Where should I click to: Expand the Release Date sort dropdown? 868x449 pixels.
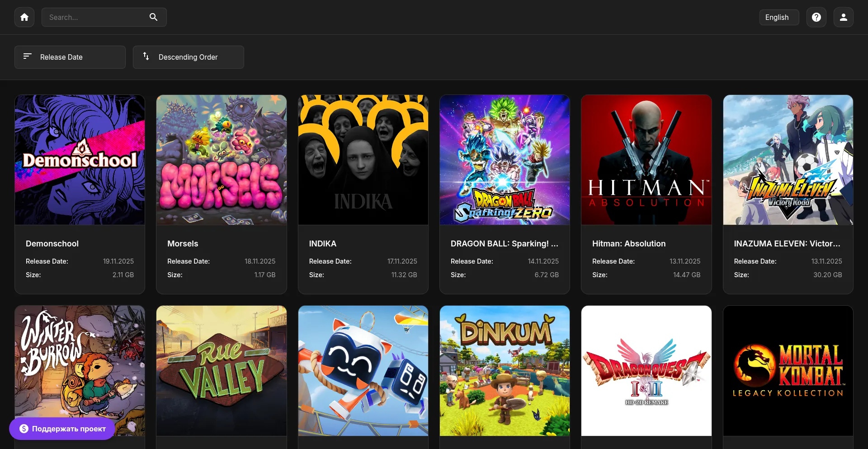click(70, 57)
